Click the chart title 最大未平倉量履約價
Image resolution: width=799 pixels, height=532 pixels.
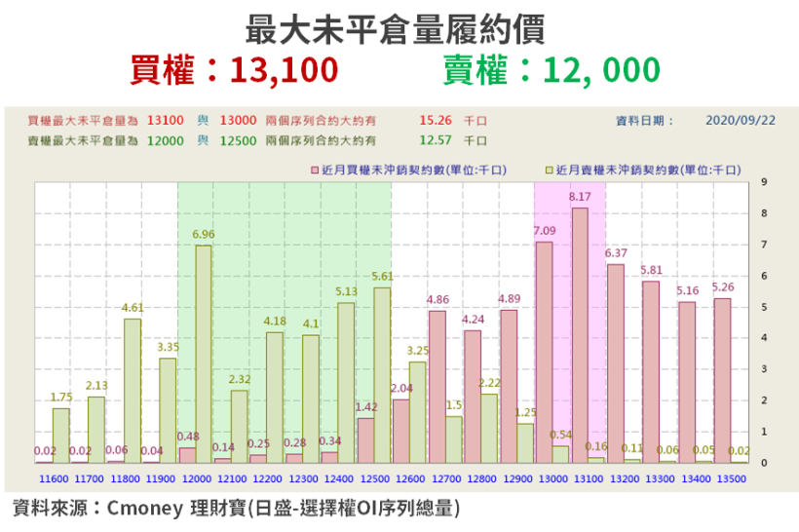[396, 29]
